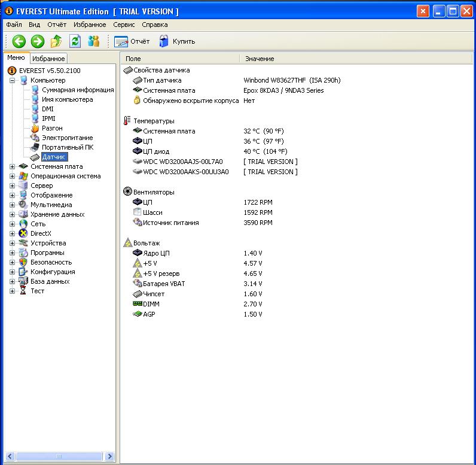Click the Поле column header
476x465 pixels.
coord(133,59)
